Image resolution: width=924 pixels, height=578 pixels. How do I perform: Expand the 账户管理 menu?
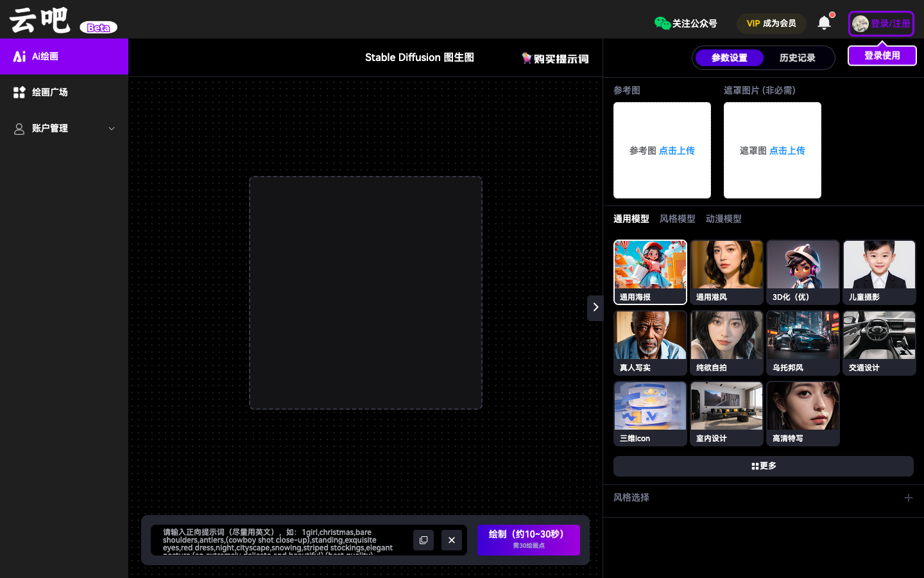64,128
